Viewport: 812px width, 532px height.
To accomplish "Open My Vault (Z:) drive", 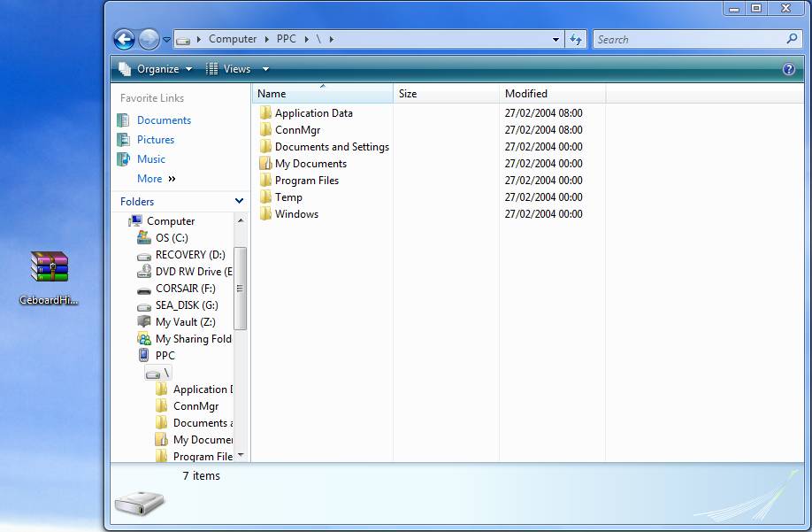I will [x=184, y=322].
